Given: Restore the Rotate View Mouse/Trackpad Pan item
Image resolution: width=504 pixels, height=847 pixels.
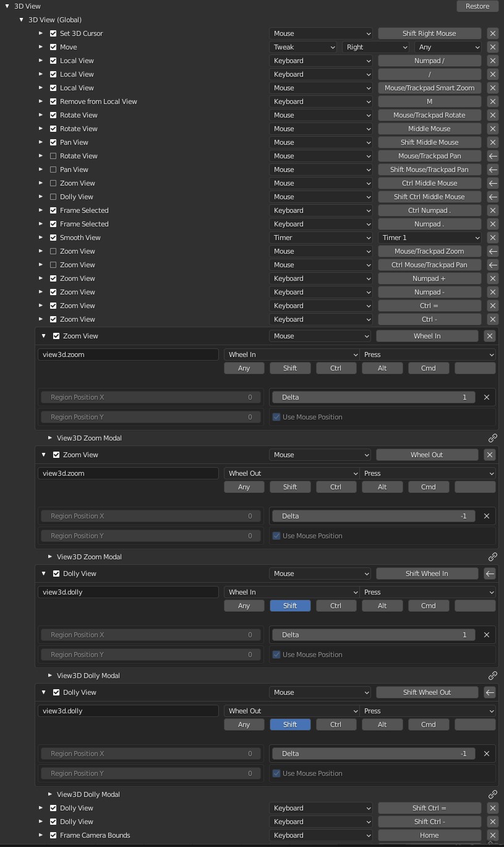Looking at the screenshot, I should click(492, 156).
